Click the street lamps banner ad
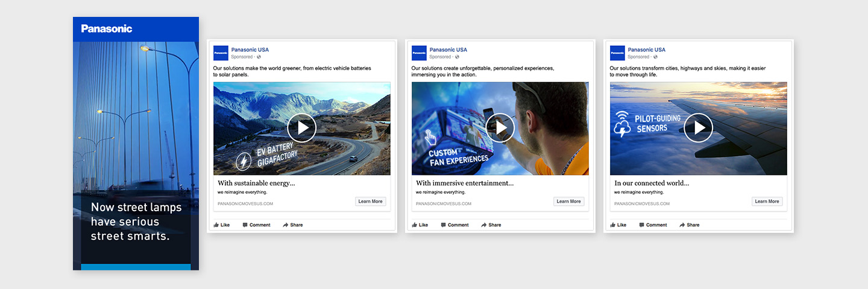The image size is (868, 289). (136, 144)
